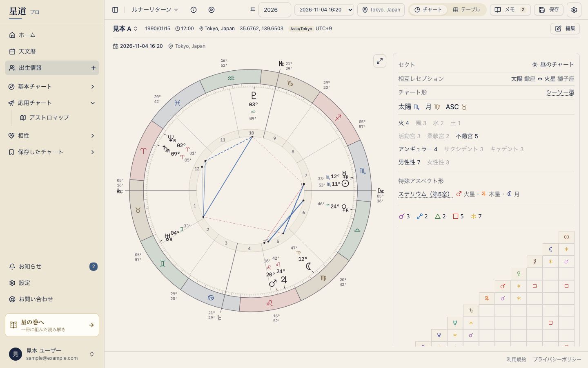Image resolution: width=588 pixels, height=368 pixels.
Task: Expand 基本チャート section
Action: click(x=52, y=87)
